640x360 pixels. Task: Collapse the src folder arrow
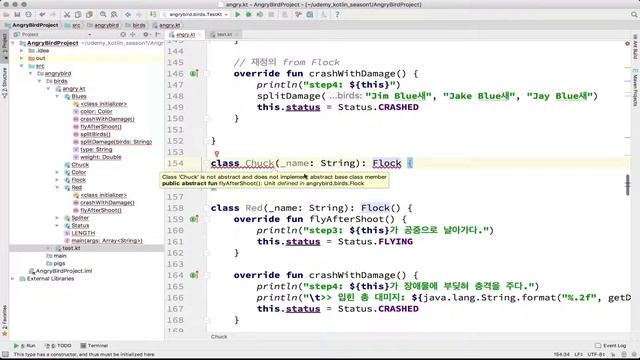22,66
